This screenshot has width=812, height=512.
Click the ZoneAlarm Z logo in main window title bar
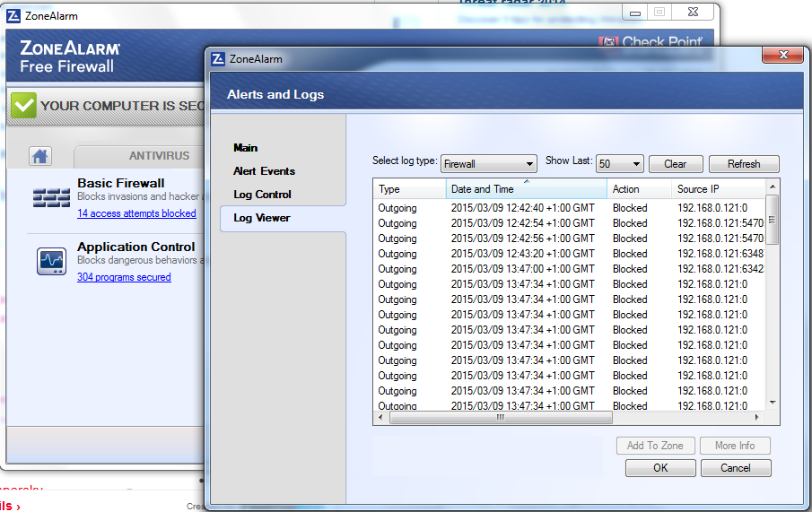coord(13,16)
